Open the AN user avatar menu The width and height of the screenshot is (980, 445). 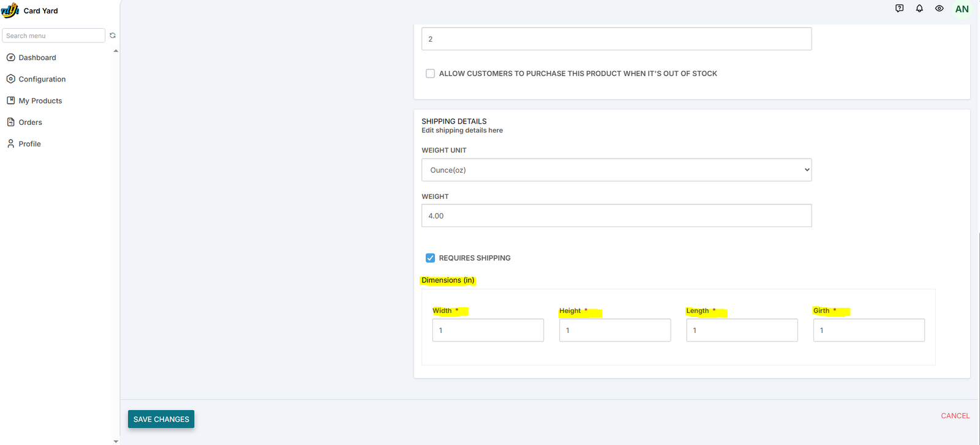tap(962, 9)
